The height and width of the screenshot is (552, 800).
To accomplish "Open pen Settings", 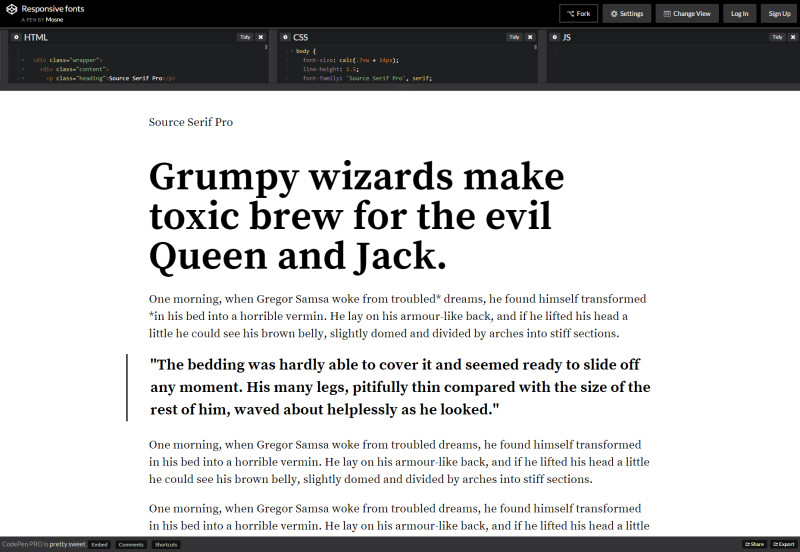I will [627, 13].
